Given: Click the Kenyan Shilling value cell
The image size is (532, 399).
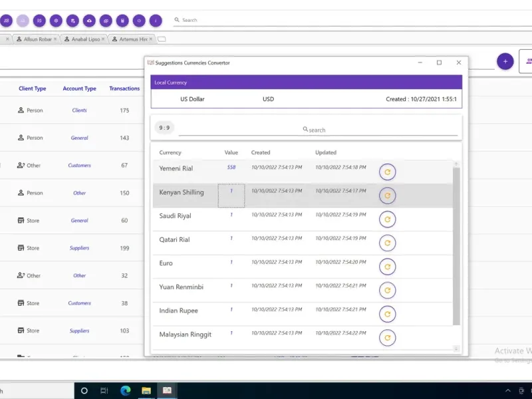Looking at the screenshot, I should coord(231,196).
